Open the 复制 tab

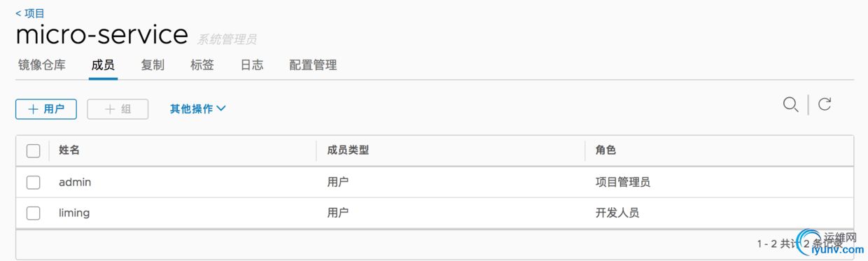coord(153,65)
